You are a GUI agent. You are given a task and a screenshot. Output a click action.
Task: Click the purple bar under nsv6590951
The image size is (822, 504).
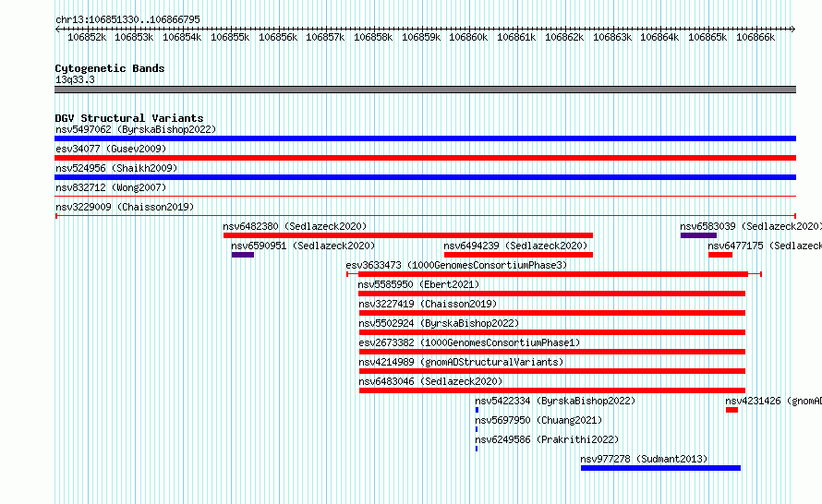[x=243, y=255]
